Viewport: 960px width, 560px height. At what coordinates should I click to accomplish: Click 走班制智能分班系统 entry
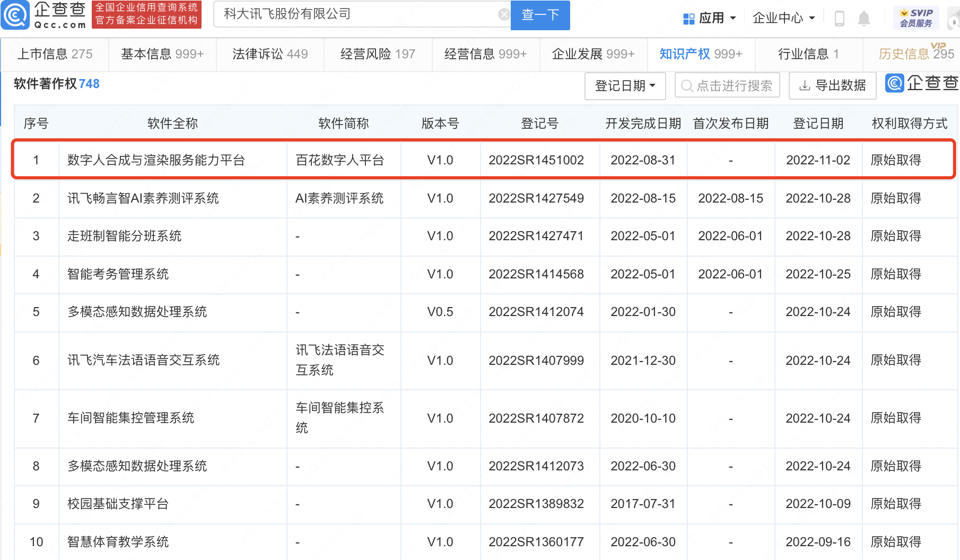point(125,236)
